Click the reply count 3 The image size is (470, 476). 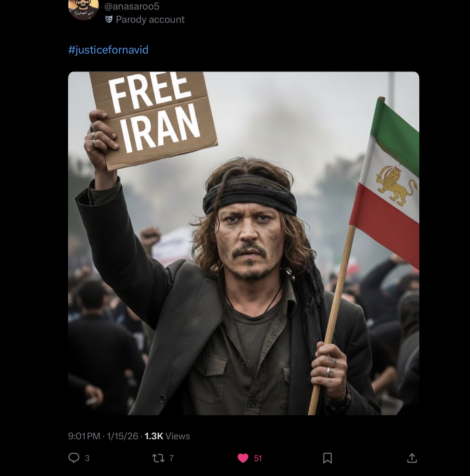87,458
